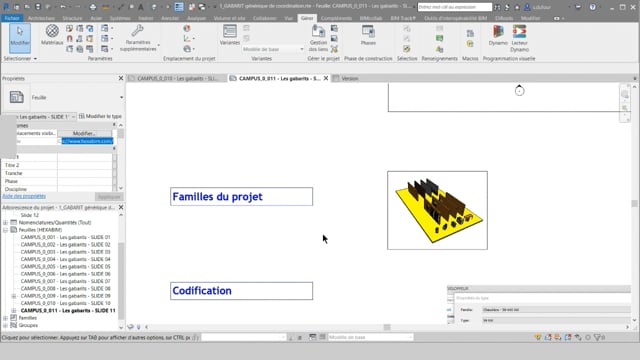Open Gestion des liens
640x360 pixels.
pyautogui.click(x=318, y=38)
